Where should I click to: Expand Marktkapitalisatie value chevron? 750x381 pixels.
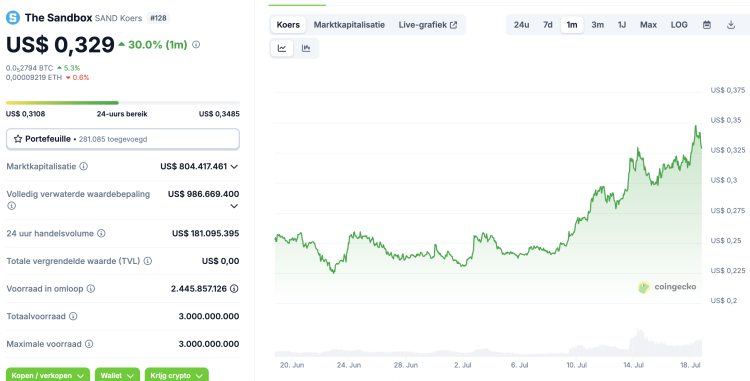pos(234,167)
